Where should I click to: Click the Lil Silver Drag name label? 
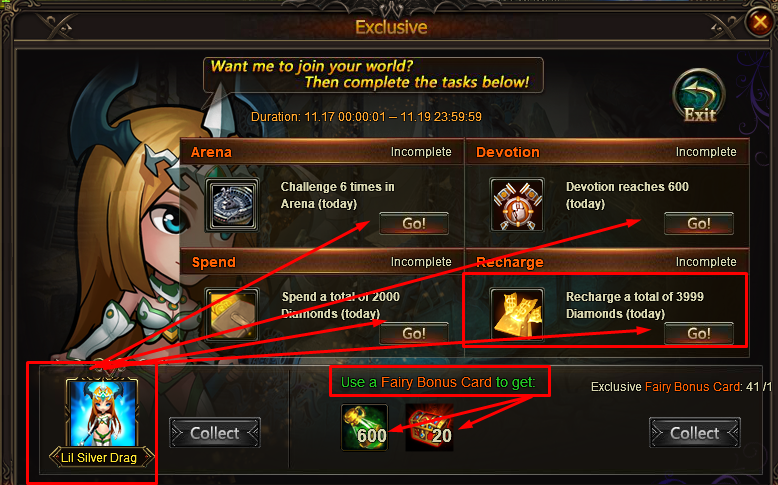click(99, 458)
